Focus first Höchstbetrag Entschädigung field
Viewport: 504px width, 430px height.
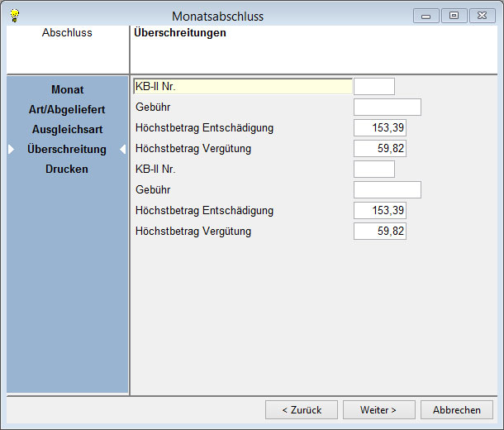(379, 127)
